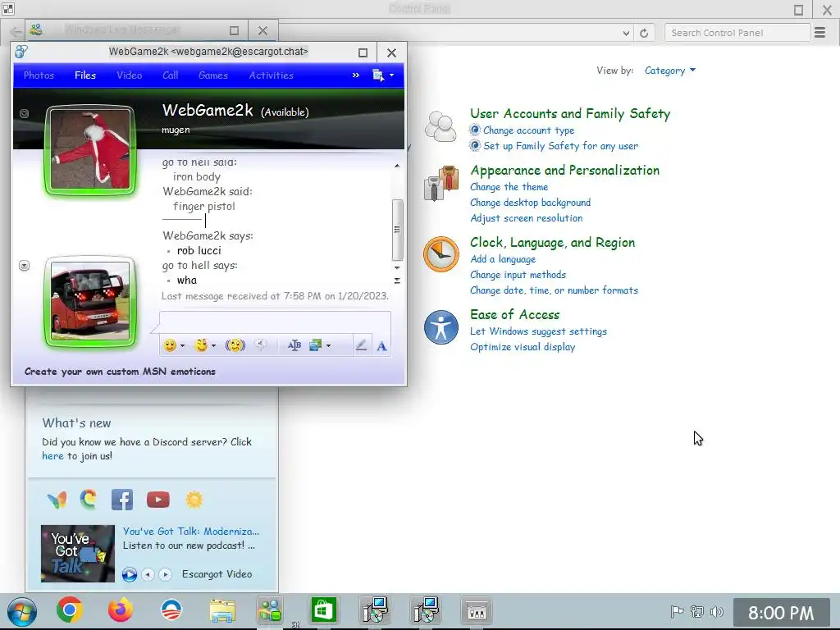Open the You've Got Talk podcast link
The width and height of the screenshot is (840, 630).
(x=190, y=532)
